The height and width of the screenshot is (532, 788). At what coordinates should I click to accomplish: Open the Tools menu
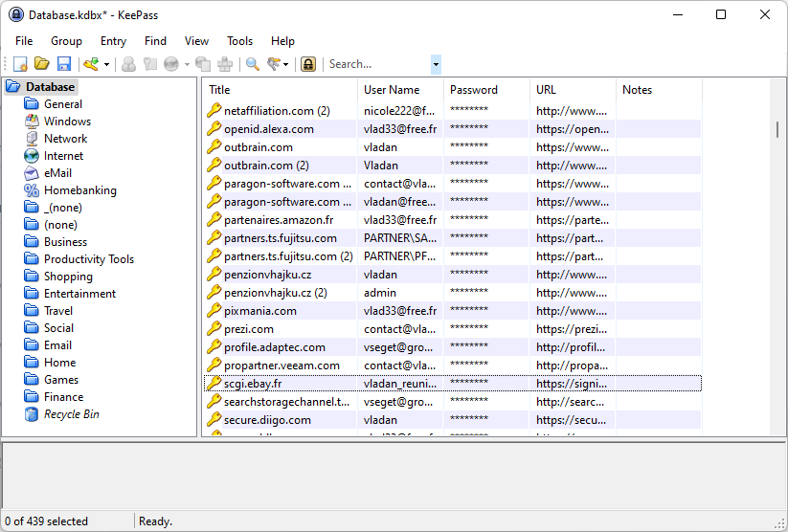239,41
